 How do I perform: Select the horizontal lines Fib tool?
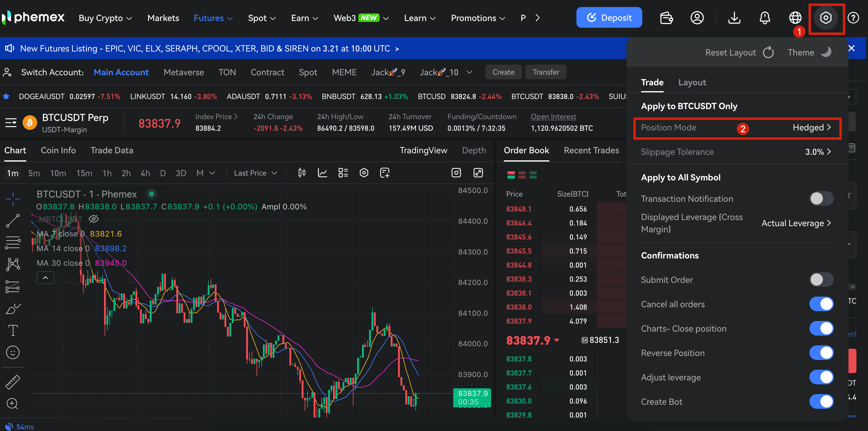point(13,242)
